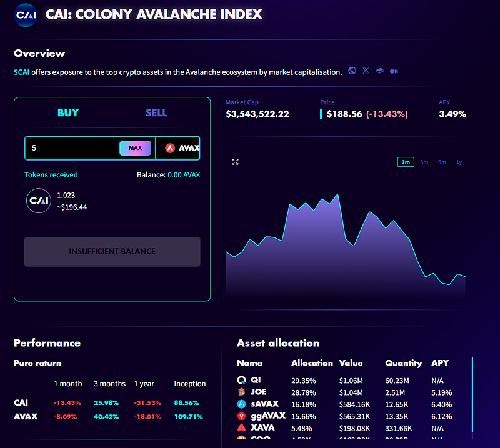Click the 3.49% APY value

452,114
